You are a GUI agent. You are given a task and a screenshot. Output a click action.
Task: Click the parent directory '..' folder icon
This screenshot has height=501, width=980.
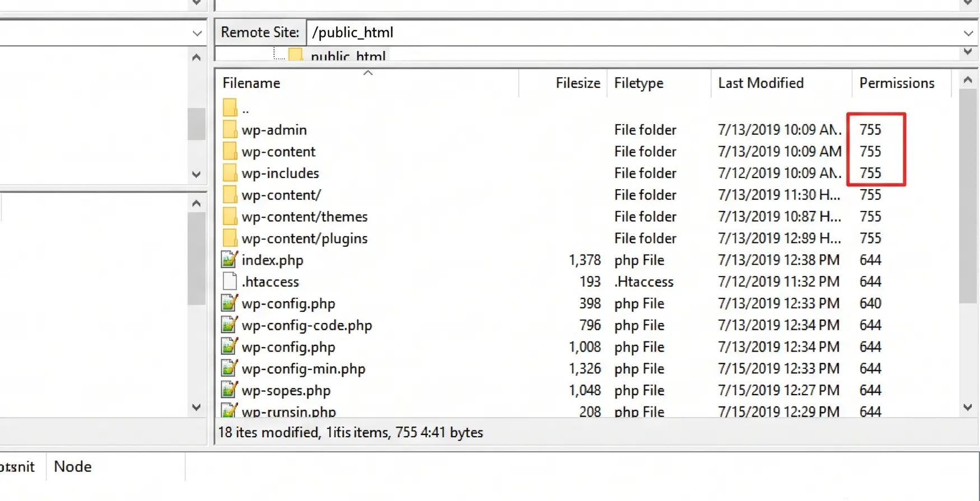pyautogui.click(x=230, y=107)
